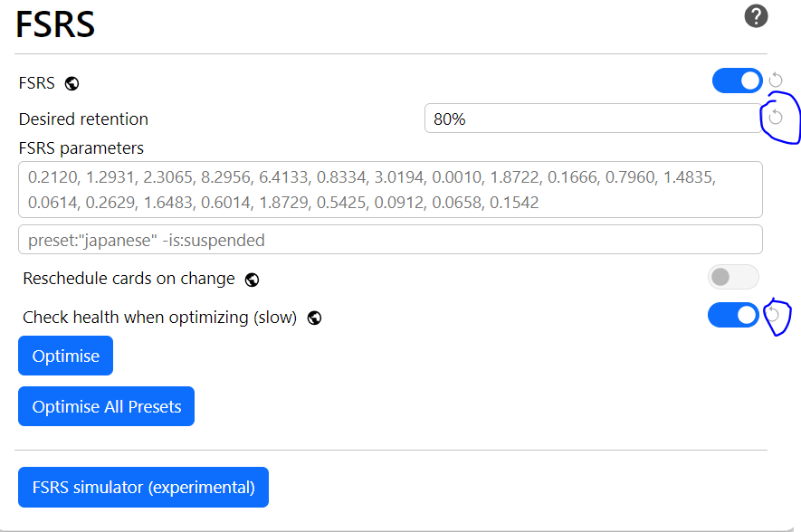The height and width of the screenshot is (532, 801).
Task: Enable Reschedule cards on change toggle
Action: click(x=732, y=277)
